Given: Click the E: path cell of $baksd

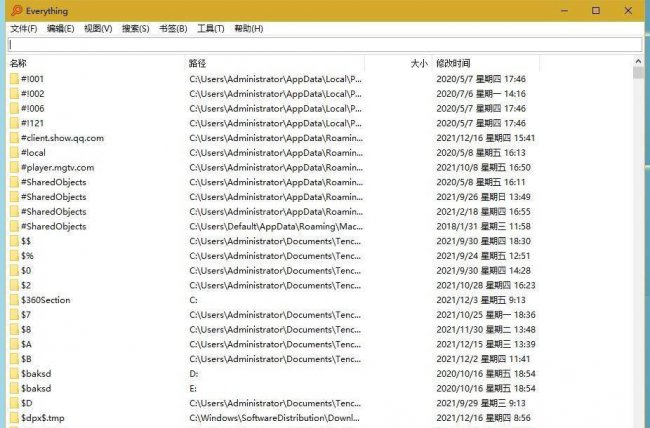Looking at the screenshot, I should 193,388.
